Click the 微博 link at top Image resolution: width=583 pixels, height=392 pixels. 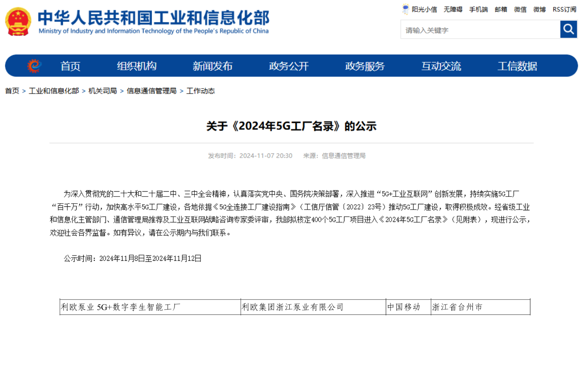point(539,10)
